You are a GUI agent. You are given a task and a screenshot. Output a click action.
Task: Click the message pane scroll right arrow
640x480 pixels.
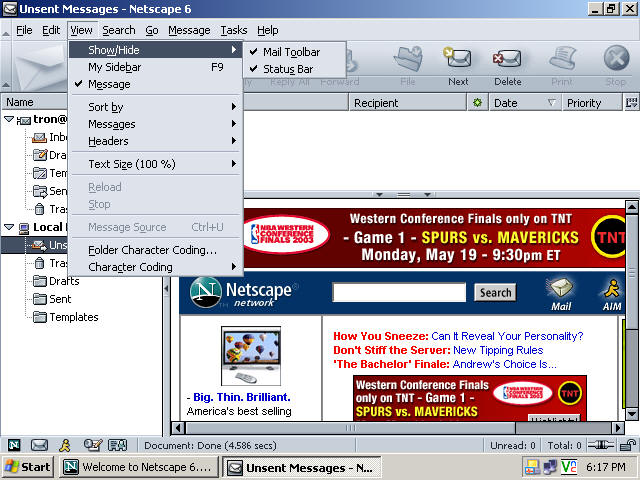618,428
